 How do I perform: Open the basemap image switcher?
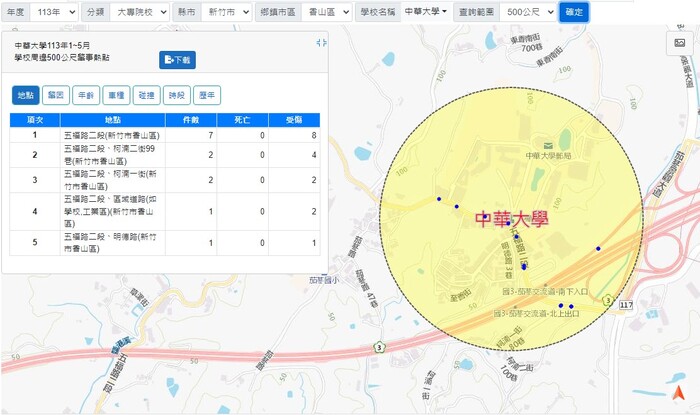[x=679, y=43]
